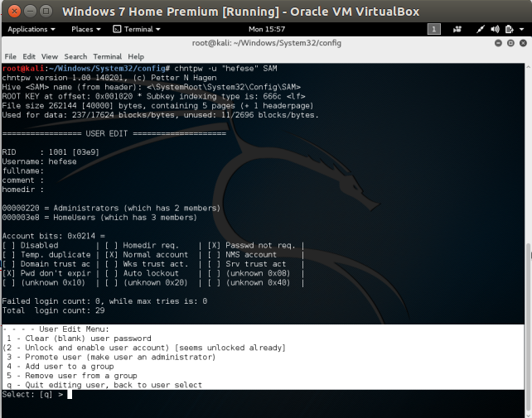Click the 'Username: hefese' text
Image resolution: width=532 pixels, height=418 pixels.
pyautogui.click(x=39, y=161)
